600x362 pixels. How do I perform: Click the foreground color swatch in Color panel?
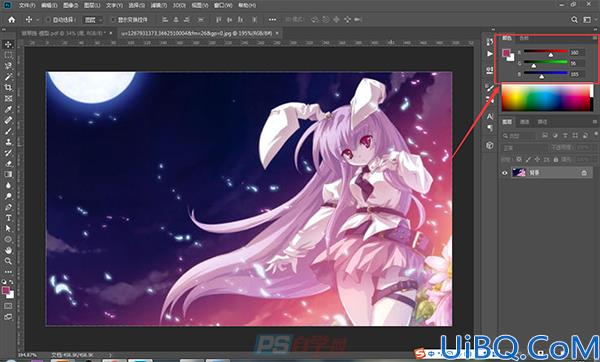(x=507, y=53)
